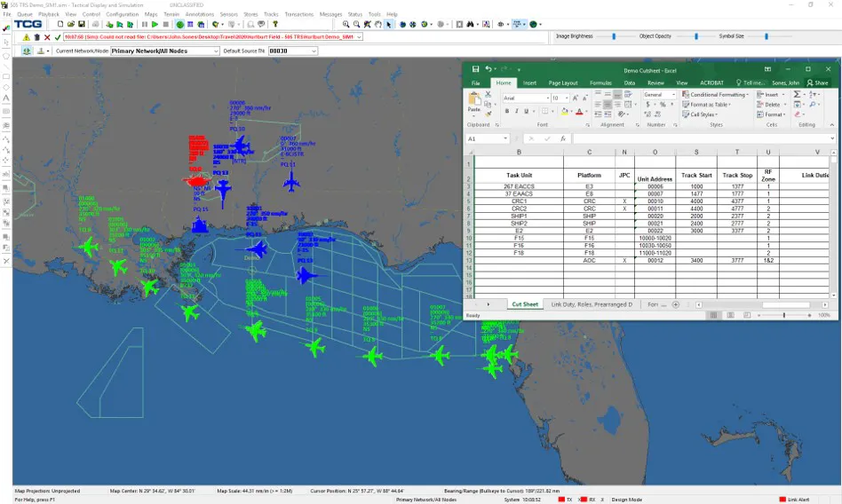Select the pan hand tool
The width and height of the screenshot is (842, 504).
point(378,25)
